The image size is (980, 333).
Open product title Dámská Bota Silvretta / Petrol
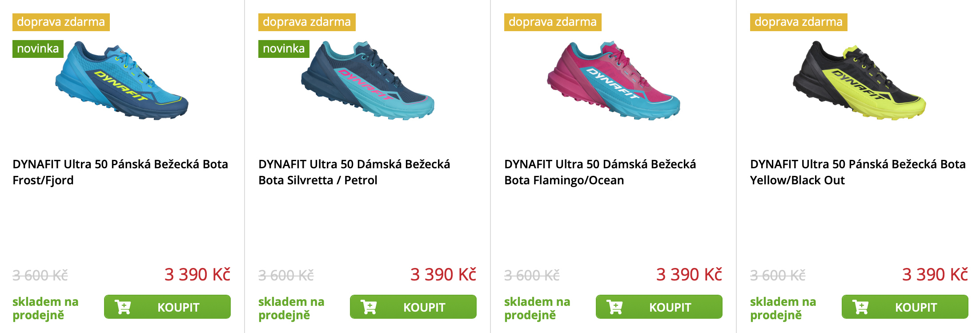point(354,172)
